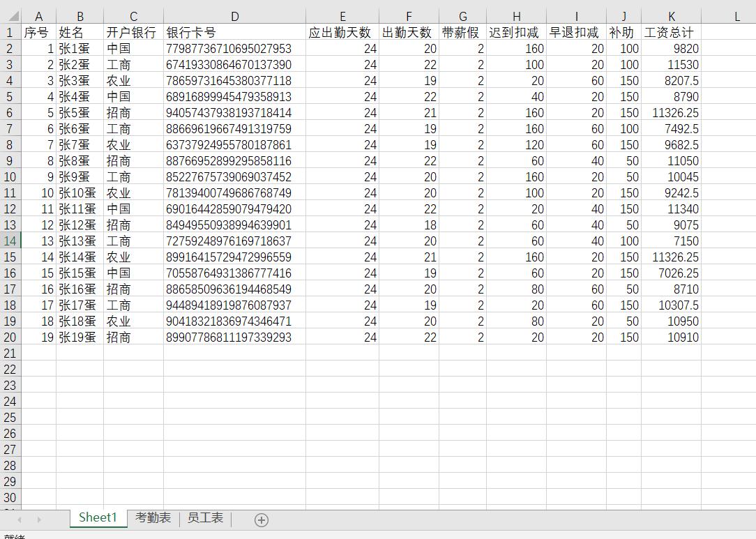Image resolution: width=756 pixels, height=539 pixels.
Task: Select the bank card number of 张1蛋
Action: (x=234, y=48)
